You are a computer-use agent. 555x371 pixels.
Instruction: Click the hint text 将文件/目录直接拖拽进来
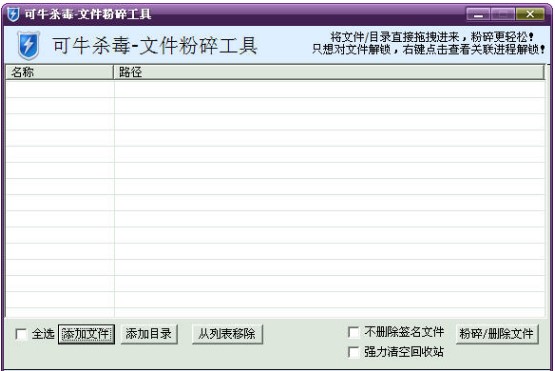(395, 37)
